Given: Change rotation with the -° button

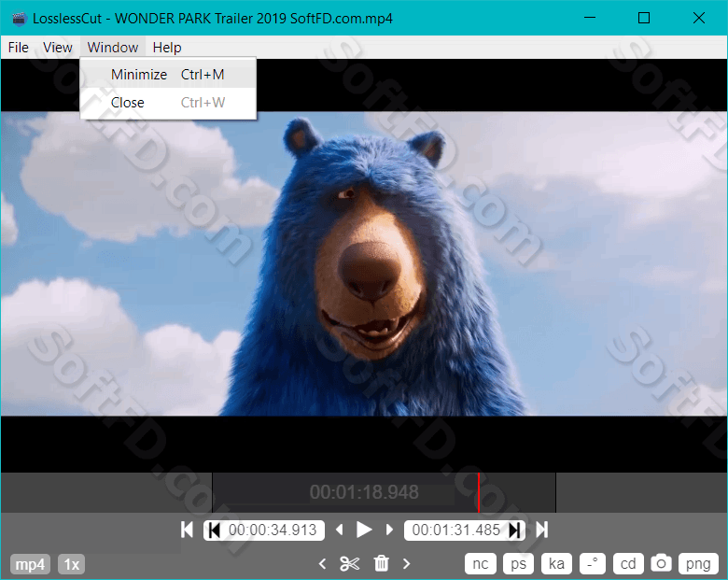Looking at the screenshot, I should coord(593,564).
